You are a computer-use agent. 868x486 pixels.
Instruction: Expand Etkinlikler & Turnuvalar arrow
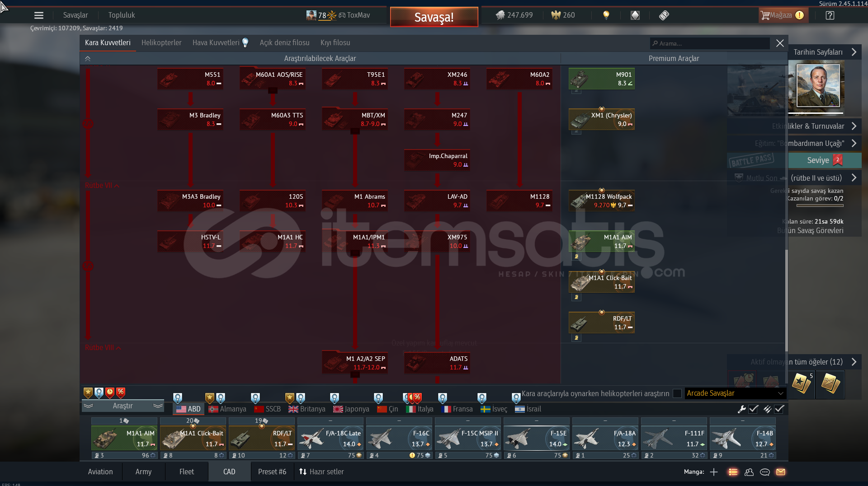click(854, 126)
